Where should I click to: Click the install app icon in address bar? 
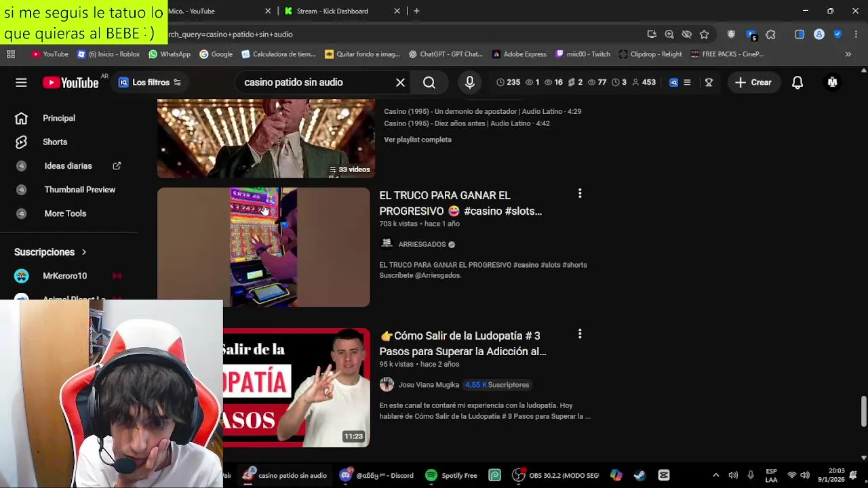tap(652, 34)
